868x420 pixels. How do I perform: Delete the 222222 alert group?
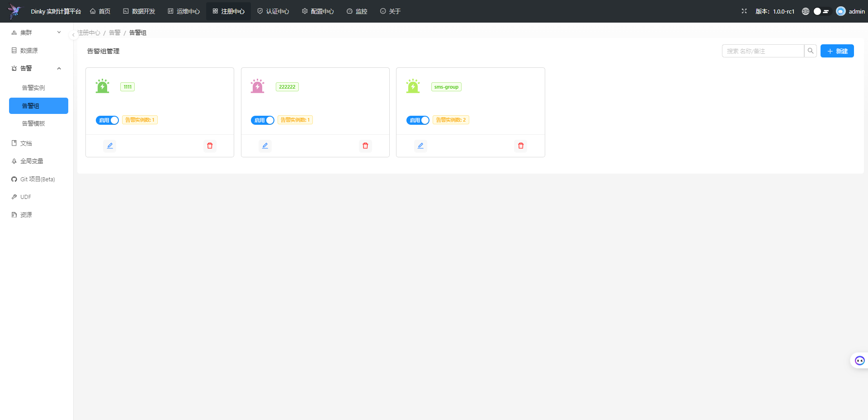click(365, 146)
